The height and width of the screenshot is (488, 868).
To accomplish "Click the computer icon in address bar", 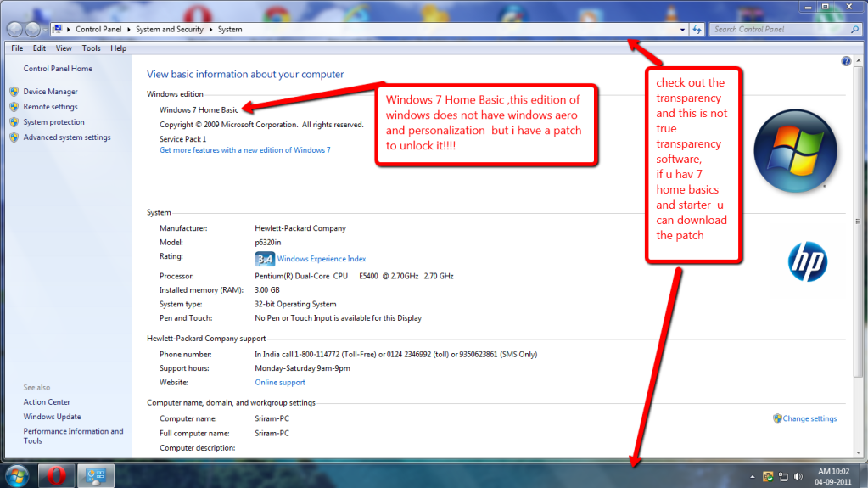I will pyautogui.click(x=57, y=29).
